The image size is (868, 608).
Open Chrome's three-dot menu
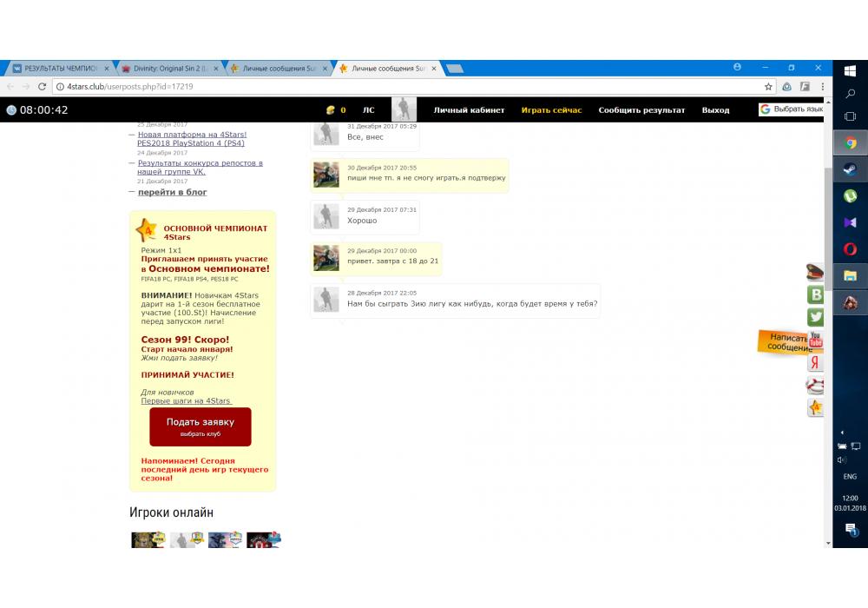point(820,87)
